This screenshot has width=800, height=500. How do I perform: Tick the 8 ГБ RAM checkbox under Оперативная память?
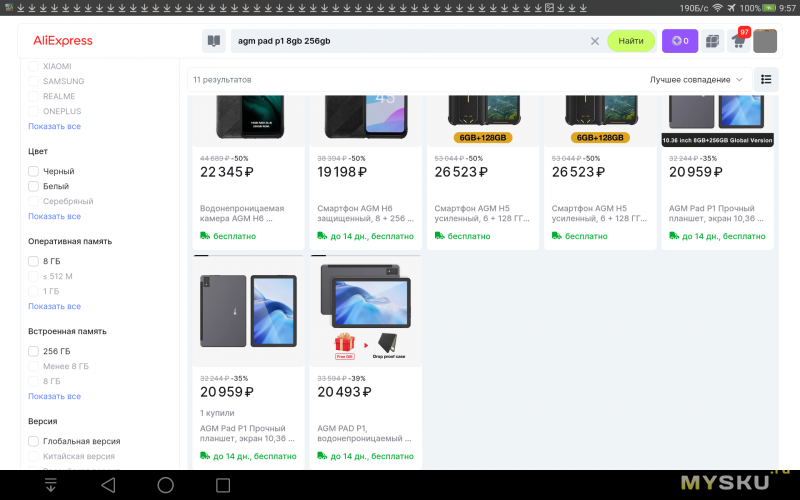pyautogui.click(x=33, y=261)
